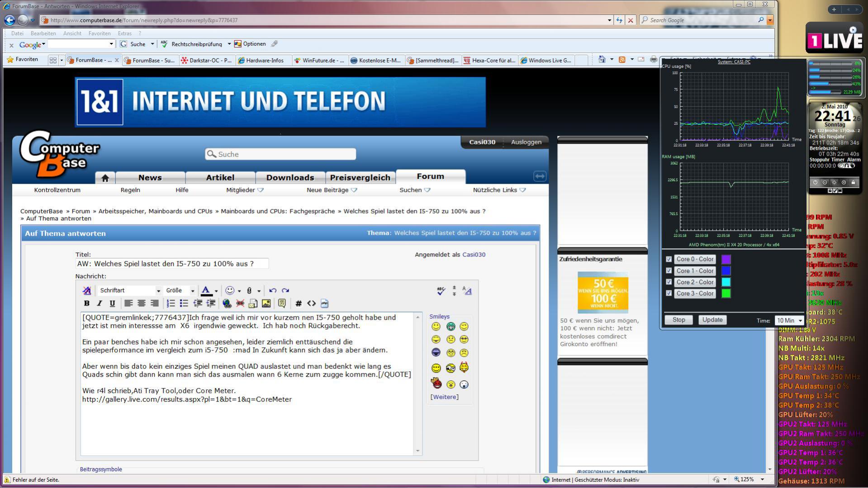
Task: Center-align the message text
Action: (x=142, y=303)
